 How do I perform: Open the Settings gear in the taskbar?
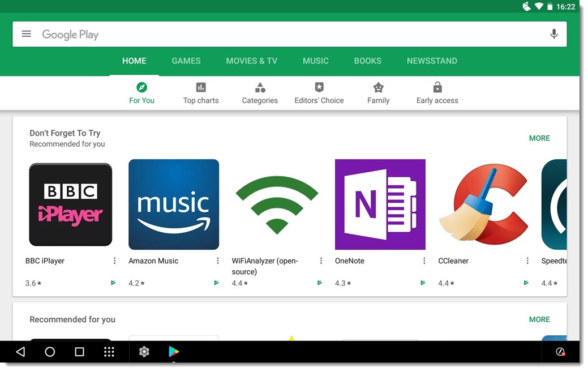144,351
